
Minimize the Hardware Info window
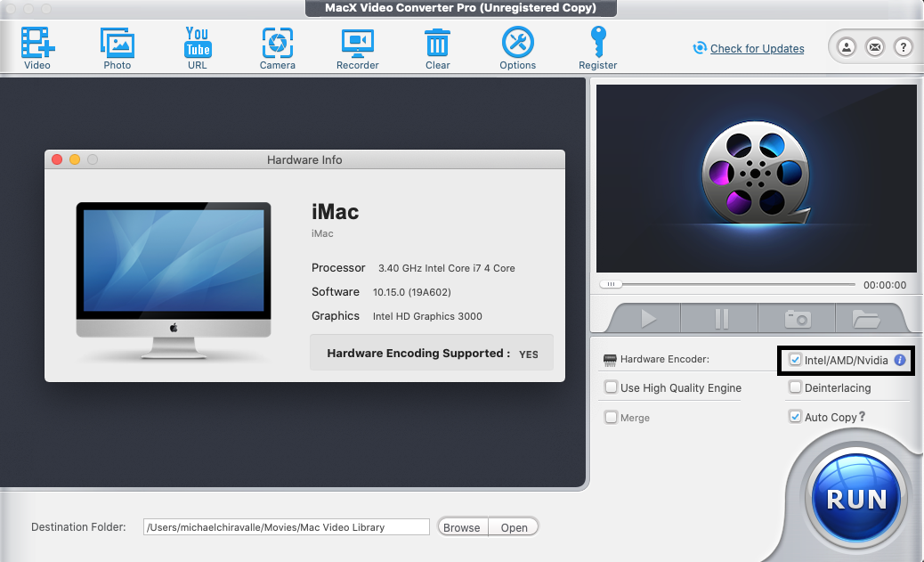coord(75,159)
